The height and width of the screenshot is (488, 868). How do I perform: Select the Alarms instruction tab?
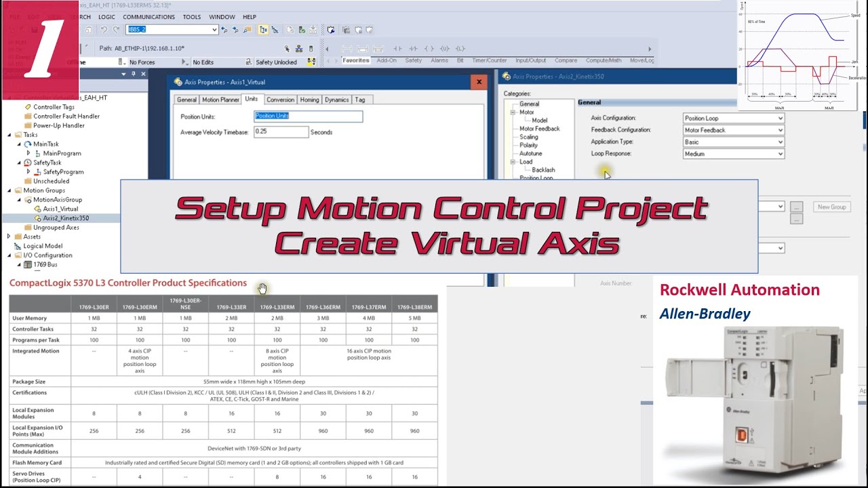(439, 60)
